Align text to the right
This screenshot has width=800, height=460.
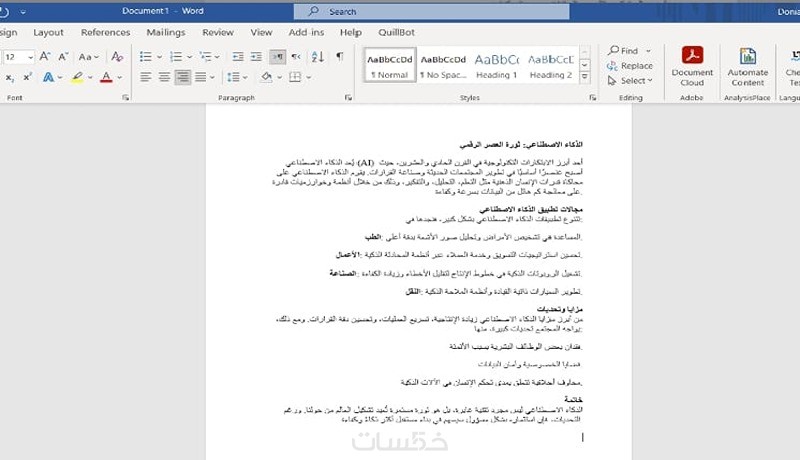183,78
